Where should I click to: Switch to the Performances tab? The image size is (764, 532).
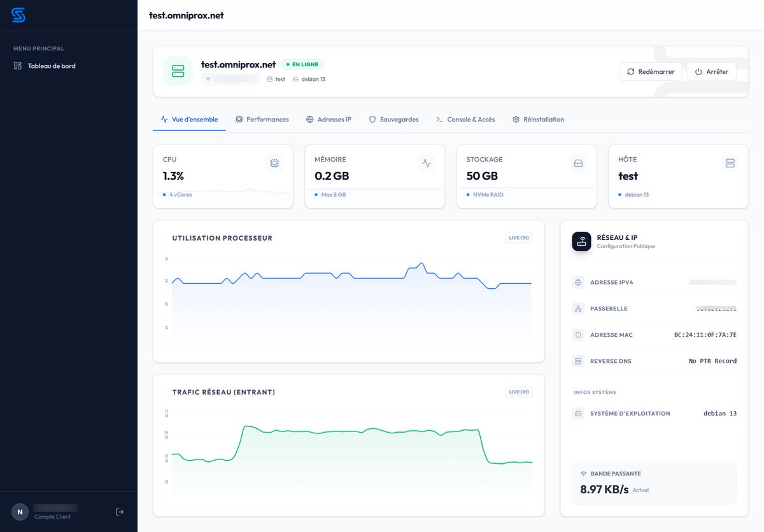[262, 120]
